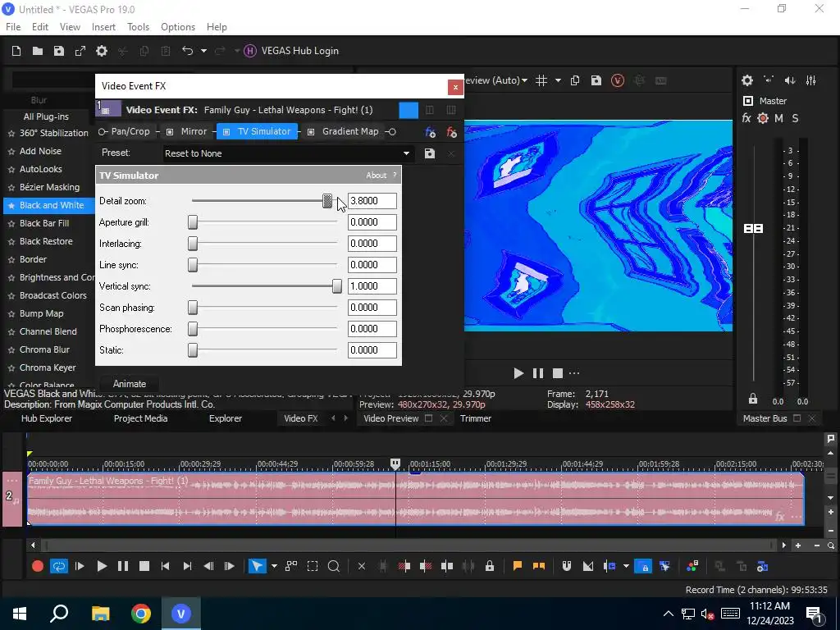Screen dimensions: 840x630
Task: Open the Edit menu
Action: pyautogui.click(x=40, y=27)
